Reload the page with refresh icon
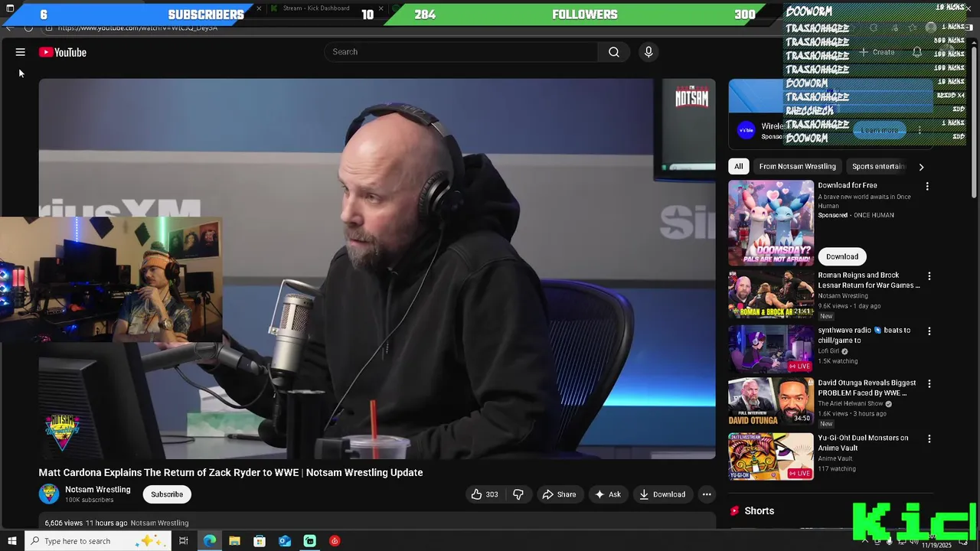 point(28,28)
